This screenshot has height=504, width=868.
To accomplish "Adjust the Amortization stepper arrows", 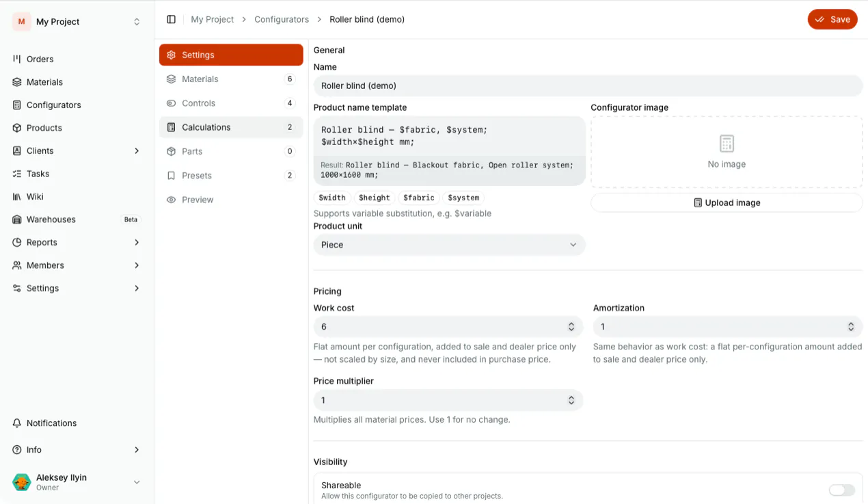I will click(x=851, y=327).
